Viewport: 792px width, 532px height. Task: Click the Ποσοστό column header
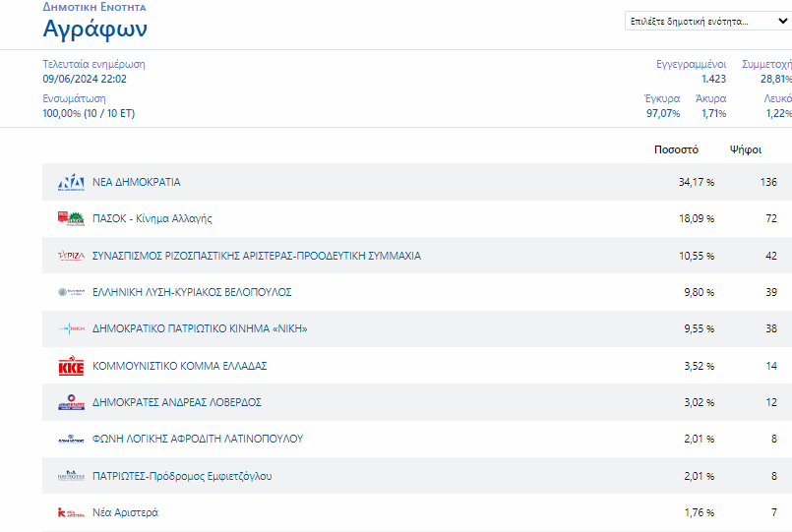[676, 149]
